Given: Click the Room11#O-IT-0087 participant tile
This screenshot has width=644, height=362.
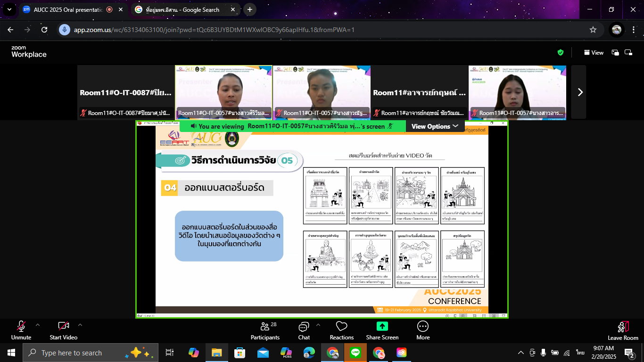Looking at the screenshot, I should point(125,92).
